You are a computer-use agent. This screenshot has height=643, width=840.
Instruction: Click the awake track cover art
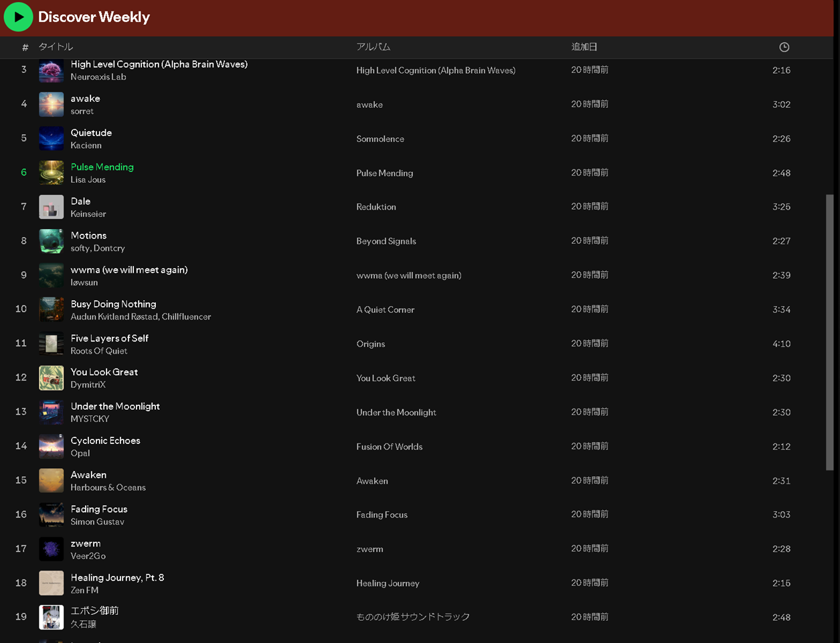coord(52,104)
